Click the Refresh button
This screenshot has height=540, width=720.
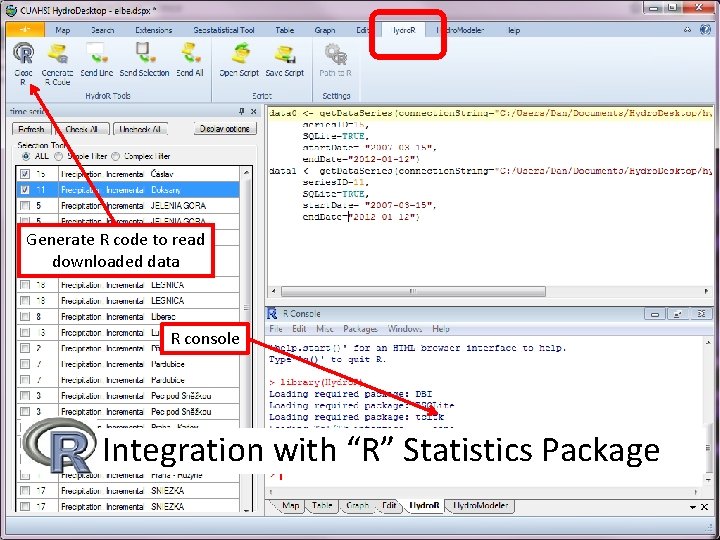click(x=31, y=129)
